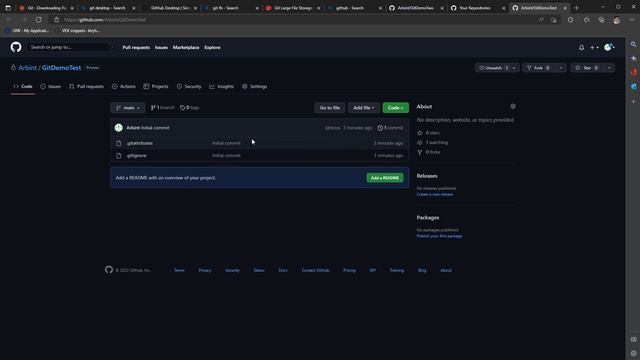640x360 pixels.
Task: Open the footer Contact GitHub link
Action: tap(315, 270)
